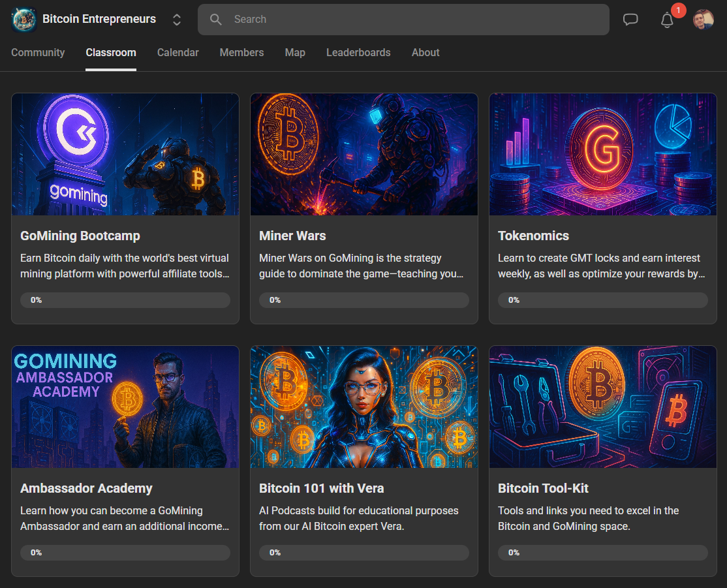Screen dimensions: 727x588
Task: Click Tokenomics 0% progress bar
Action: point(603,300)
